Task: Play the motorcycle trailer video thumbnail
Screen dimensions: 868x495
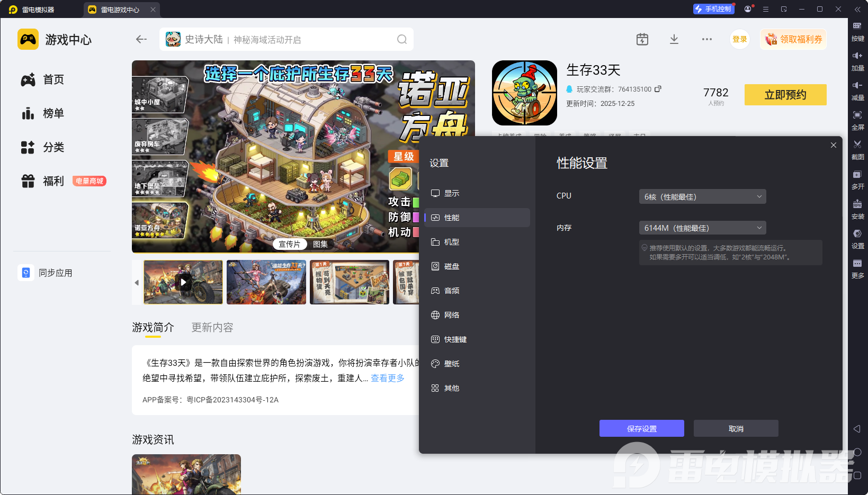Action: pos(183,282)
